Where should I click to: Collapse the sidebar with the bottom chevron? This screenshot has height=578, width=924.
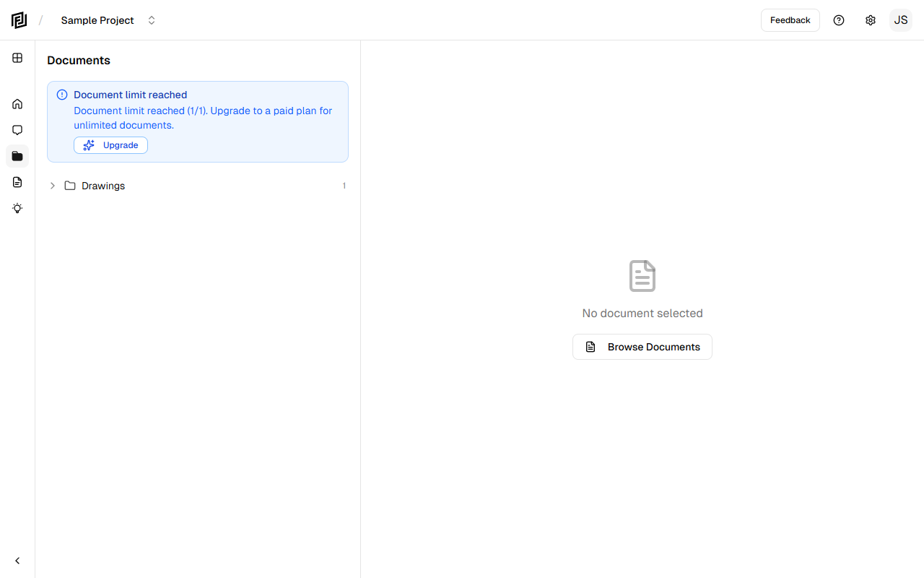(17, 560)
